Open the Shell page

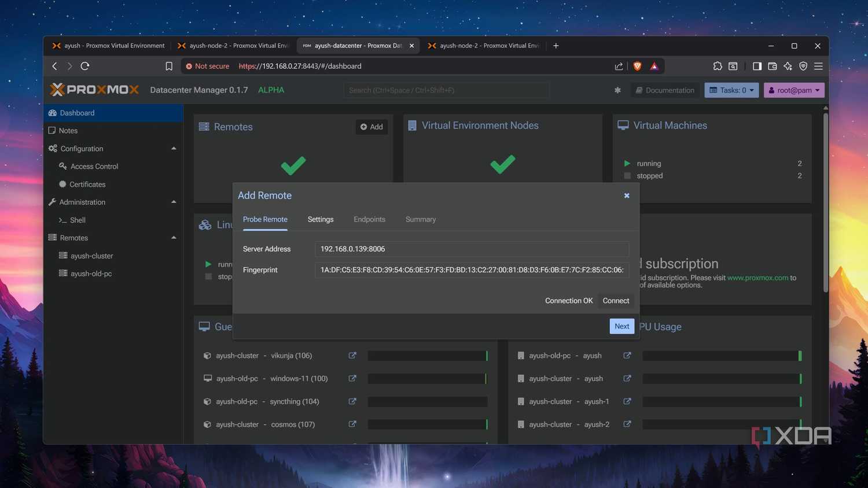[x=113, y=220]
